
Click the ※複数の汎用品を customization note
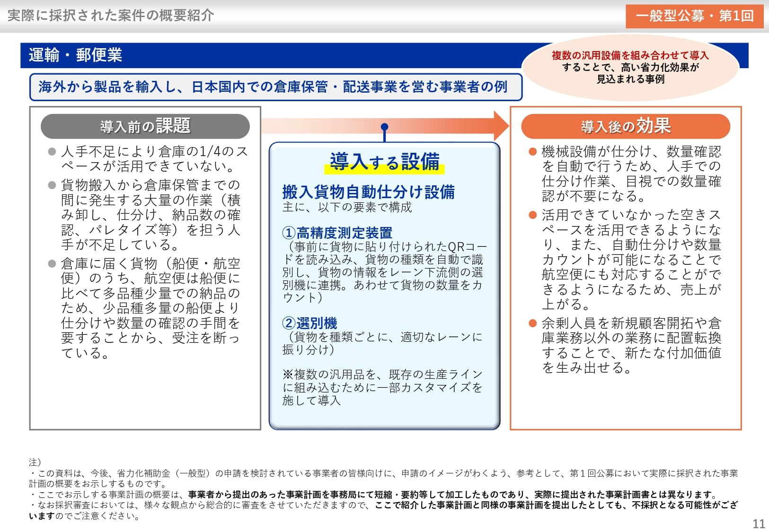[382, 387]
